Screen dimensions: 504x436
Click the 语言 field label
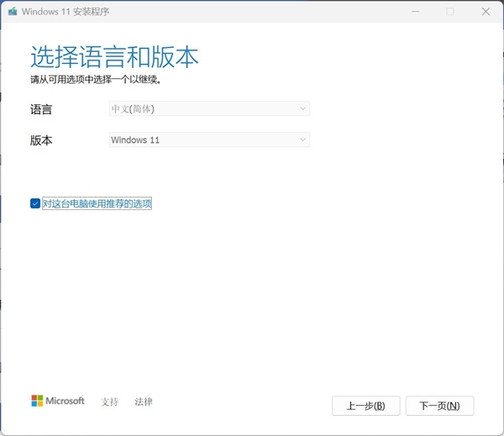[41, 109]
